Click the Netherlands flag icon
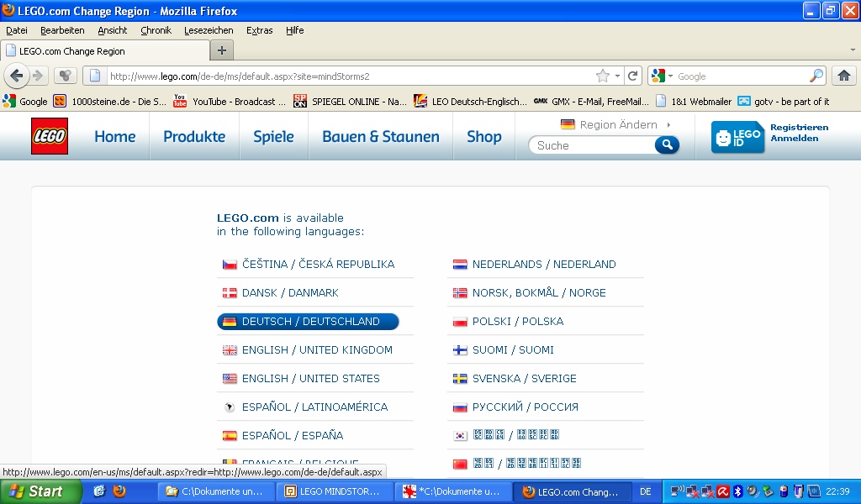This screenshot has height=504, width=861. (x=460, y=265)
